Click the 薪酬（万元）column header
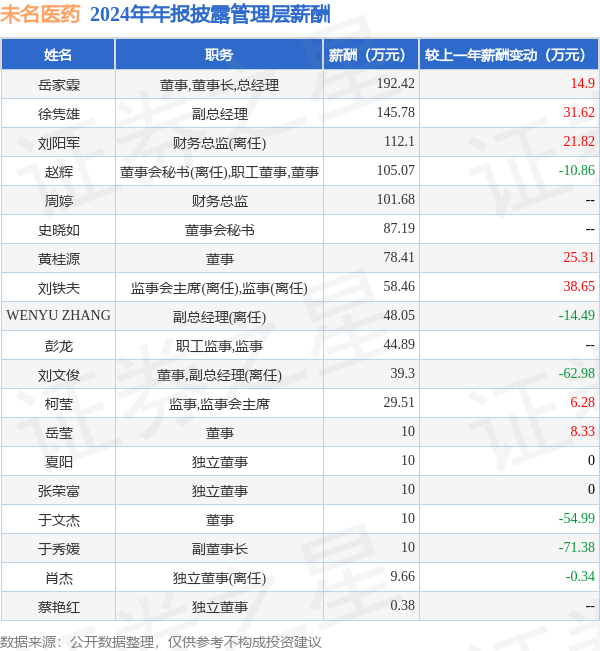Viewport: 600px width, 651px height. pyautogui.click(x=371, y=55)
